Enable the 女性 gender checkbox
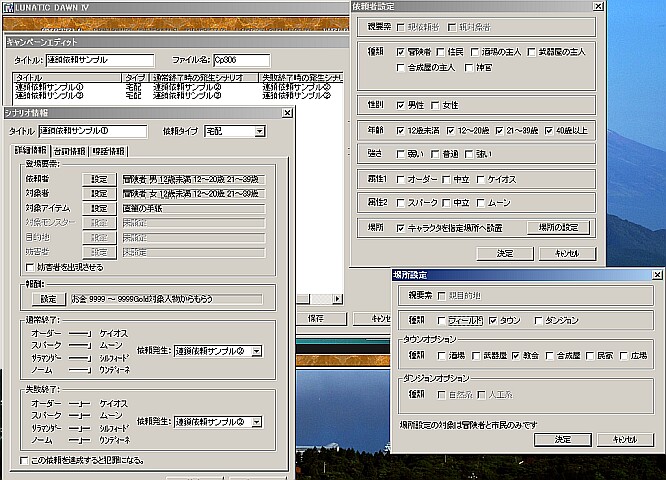This screenshot has width=666, height=480. coord(435,104)
